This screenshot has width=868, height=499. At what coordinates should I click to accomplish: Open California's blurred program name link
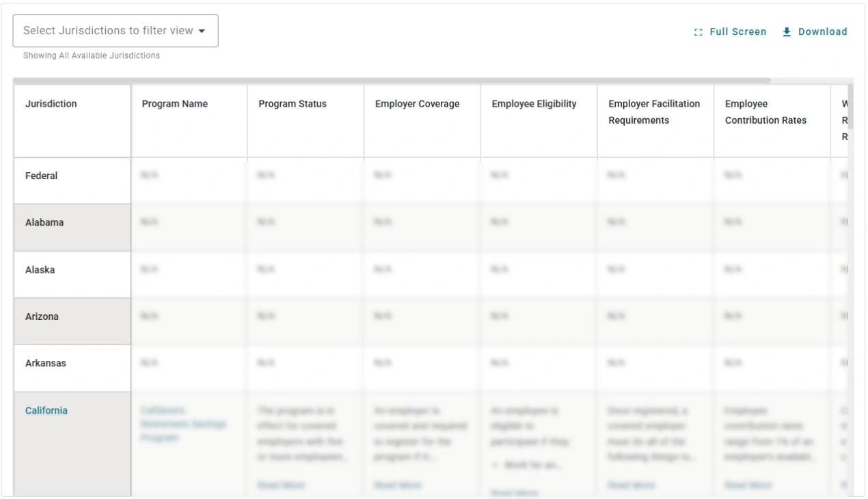(x=183, y=424)
